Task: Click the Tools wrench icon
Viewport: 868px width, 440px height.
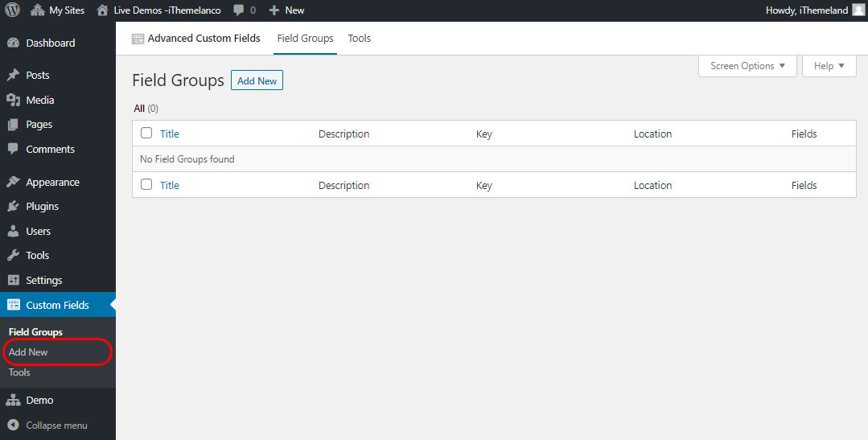Action: tap(14, 255)
